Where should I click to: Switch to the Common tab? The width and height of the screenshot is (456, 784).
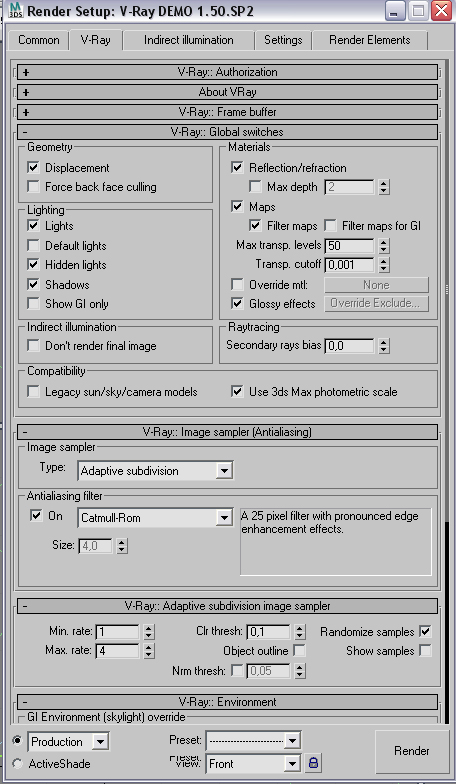pos(38,40)
